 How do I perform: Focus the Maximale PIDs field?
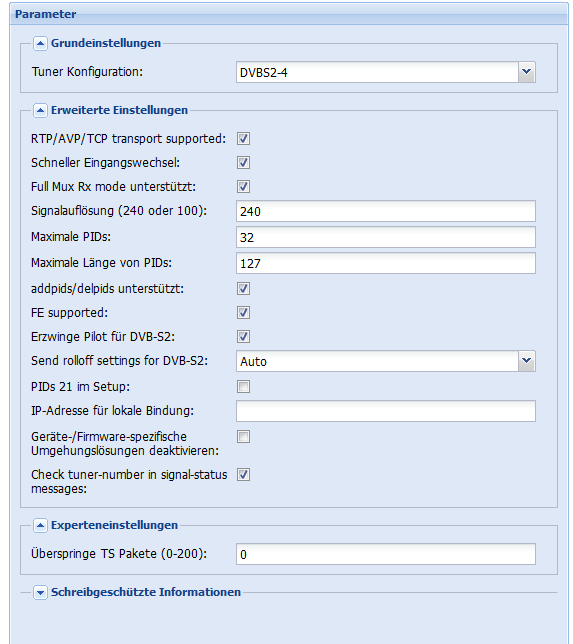(386, 237)
